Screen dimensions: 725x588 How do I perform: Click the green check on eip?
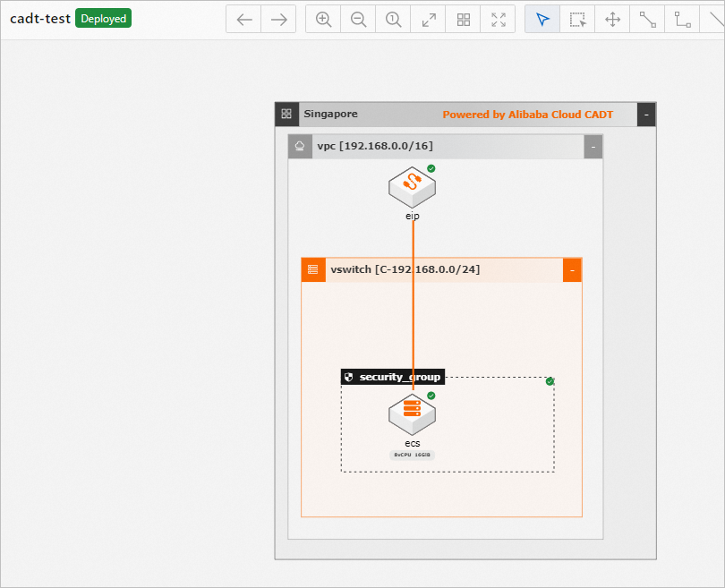click(x=431, y=168)
